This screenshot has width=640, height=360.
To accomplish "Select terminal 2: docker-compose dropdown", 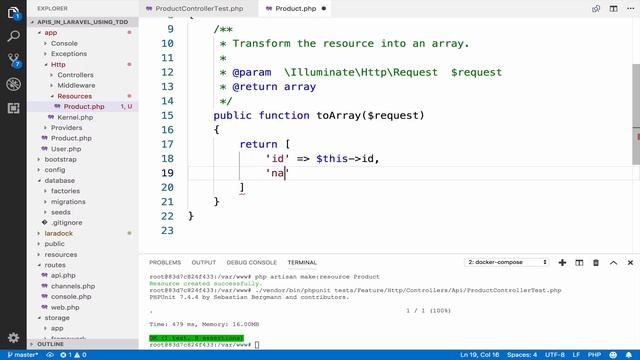I will coord(507,262).
